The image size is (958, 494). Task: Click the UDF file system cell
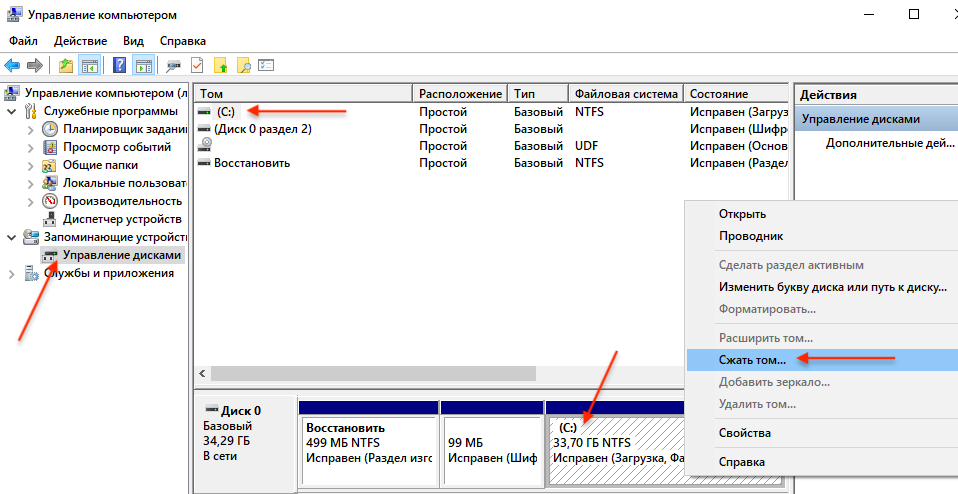[x=587, y=146]
